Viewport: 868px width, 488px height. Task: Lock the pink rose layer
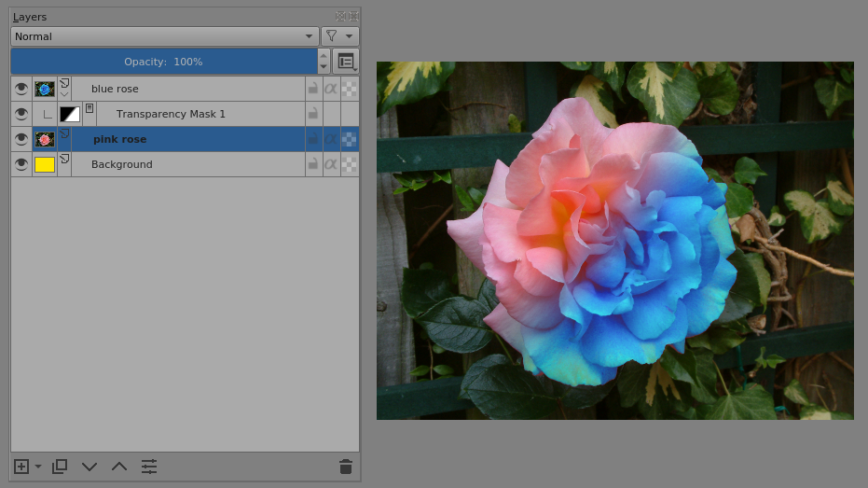coord(313,139)
